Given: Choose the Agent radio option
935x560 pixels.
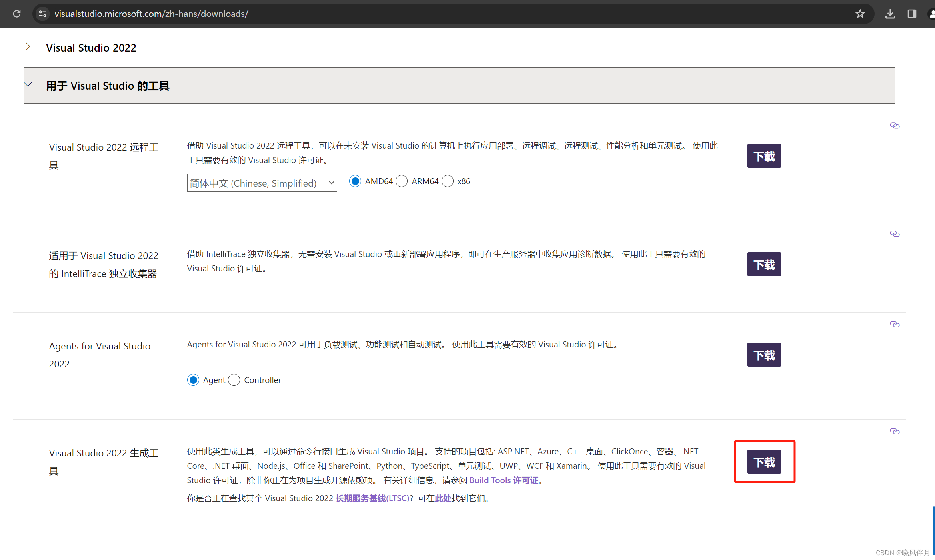Looking at the screenshot, I should (x=193, y=380).
